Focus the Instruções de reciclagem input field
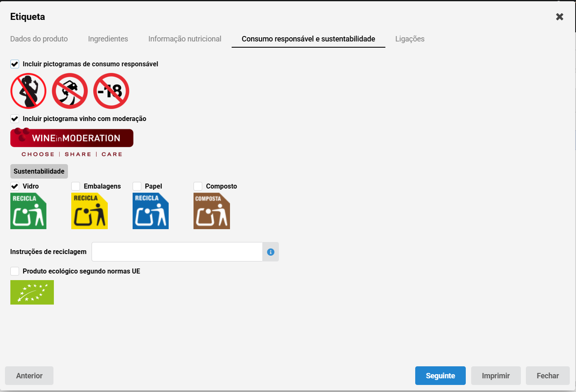Viewport: 576px width, 392px height. point(177,252)
